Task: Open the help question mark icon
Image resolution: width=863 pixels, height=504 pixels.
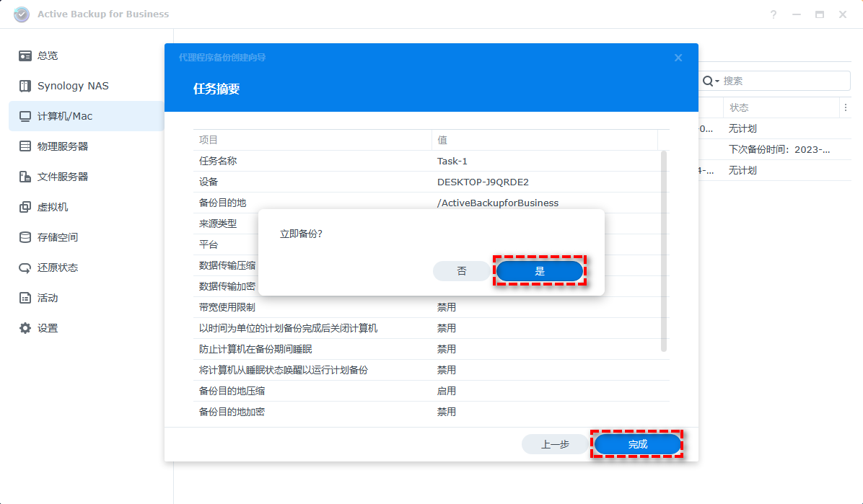Action: click(x=774, y=14)
